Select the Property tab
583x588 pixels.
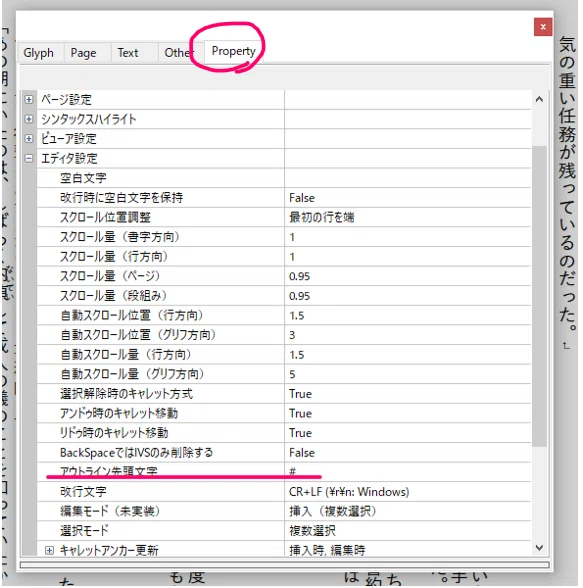tap(233, 51)
